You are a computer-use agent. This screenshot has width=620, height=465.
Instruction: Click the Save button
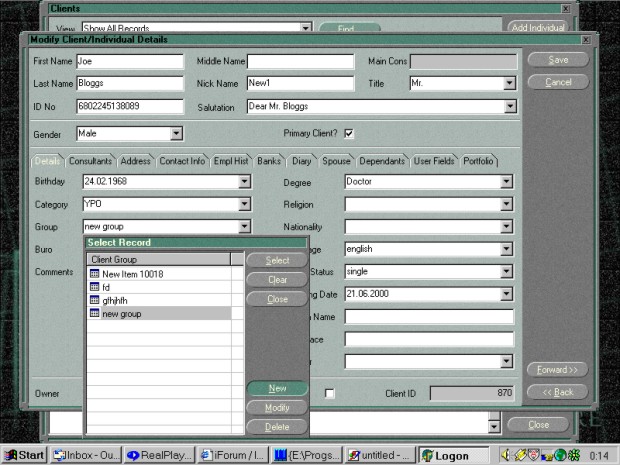pyautogui.click(x=558, y=60)
